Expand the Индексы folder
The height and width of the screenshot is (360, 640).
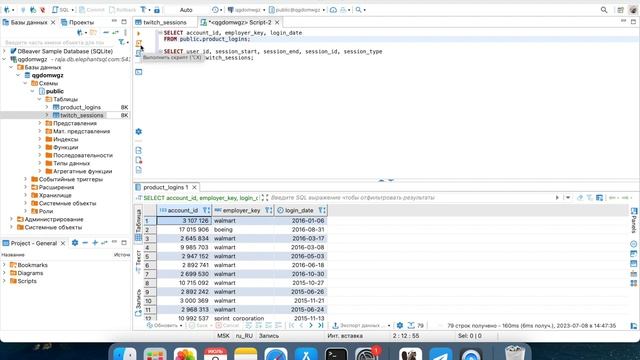pos(40,139)
